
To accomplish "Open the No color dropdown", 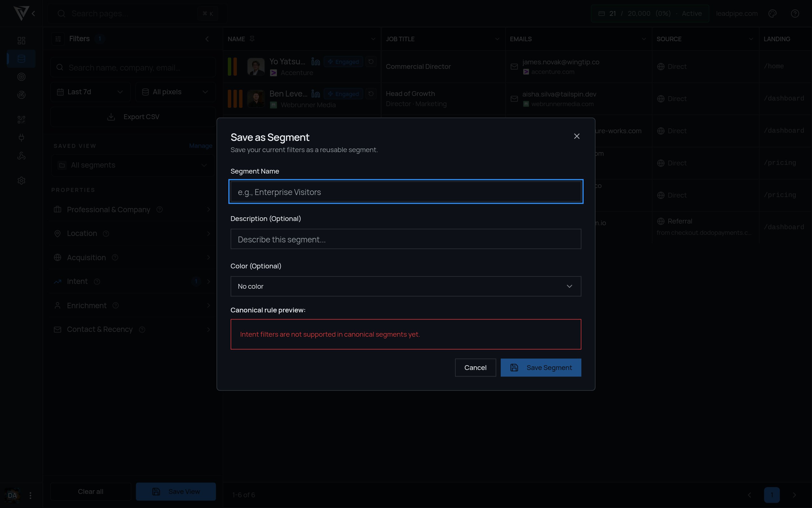I will [406, 286].
